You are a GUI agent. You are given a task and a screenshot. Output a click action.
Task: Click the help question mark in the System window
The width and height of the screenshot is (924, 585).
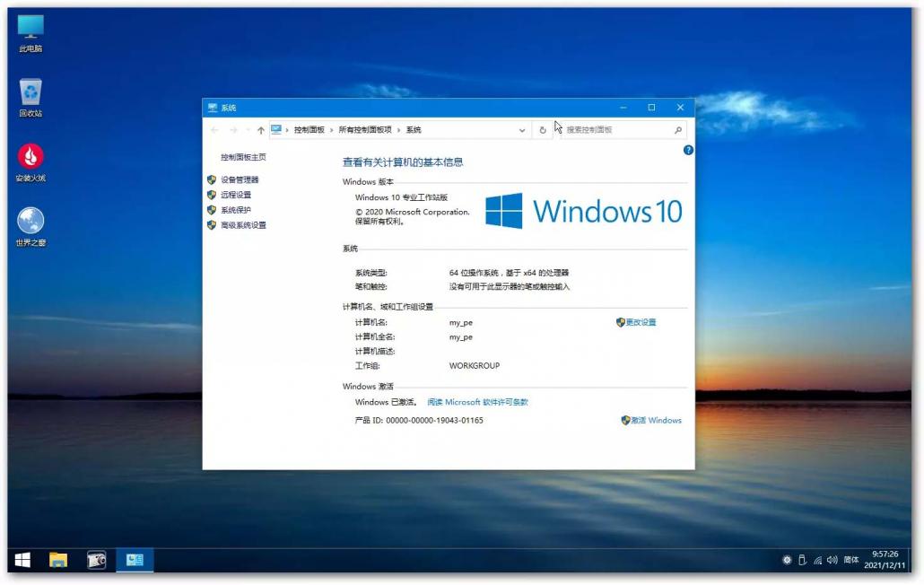pos(688,150)
